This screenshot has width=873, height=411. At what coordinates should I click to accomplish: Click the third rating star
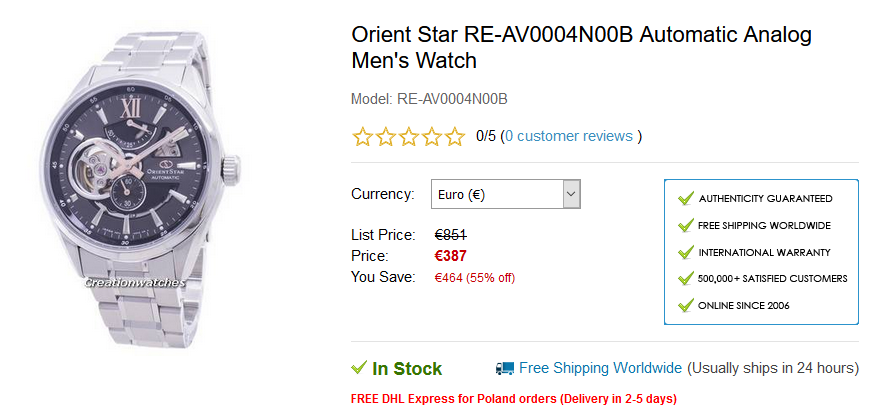(x=408, y=137)
